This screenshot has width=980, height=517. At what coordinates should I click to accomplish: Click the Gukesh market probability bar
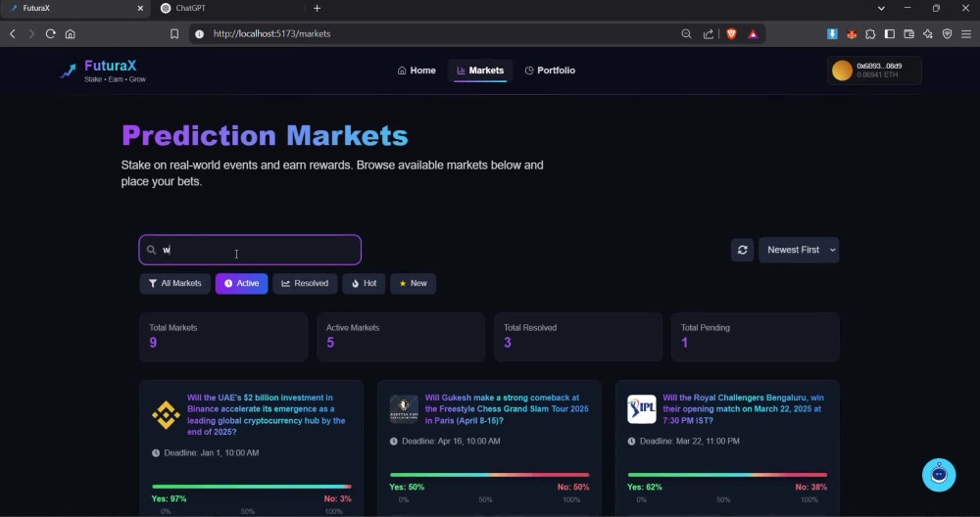pos(489,475)
